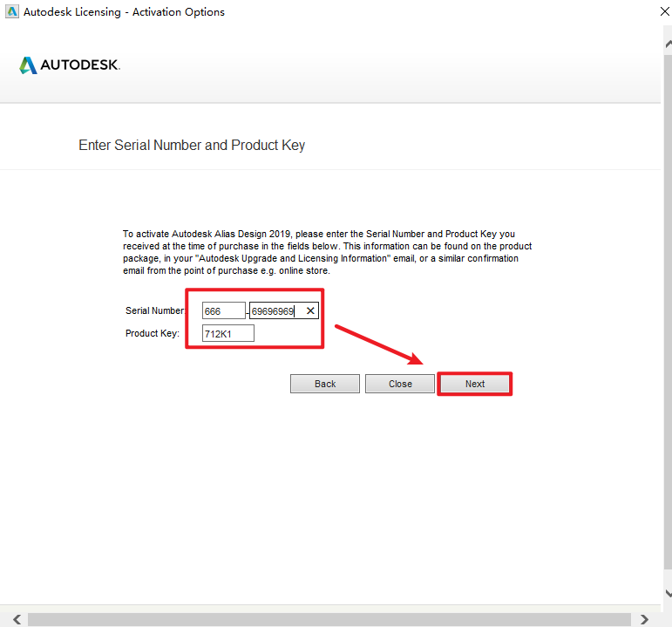Click the activation instructions paragraph
This screenshot has height=627, width=672.
click(328, 252)
